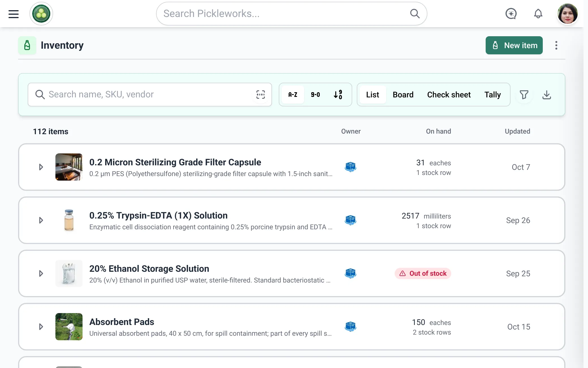
Task: Click the Filter Capsule thumbnail image
Action: tap(69, 167)
